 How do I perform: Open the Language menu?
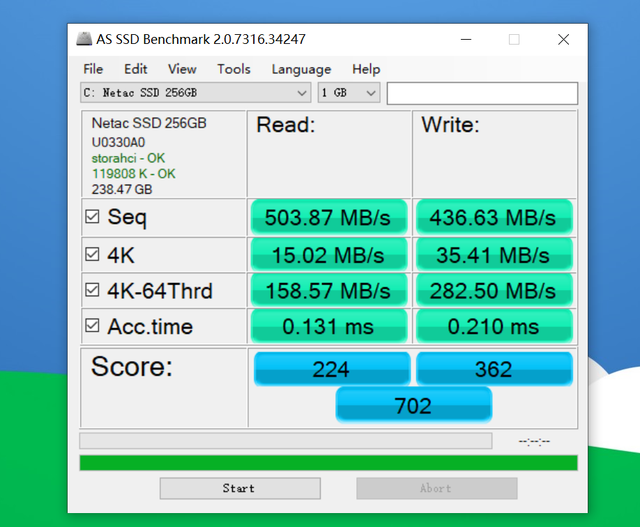click(x=301, y=69)
